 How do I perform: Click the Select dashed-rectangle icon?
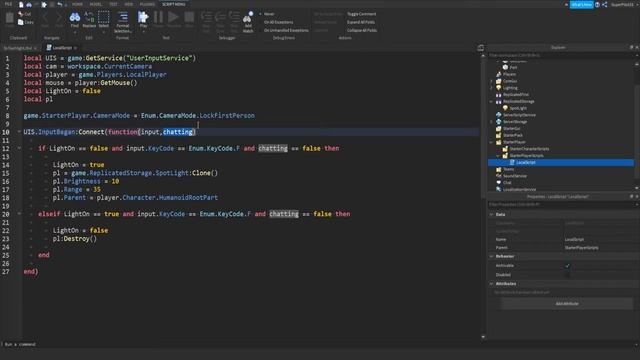(x=104, y=17)
